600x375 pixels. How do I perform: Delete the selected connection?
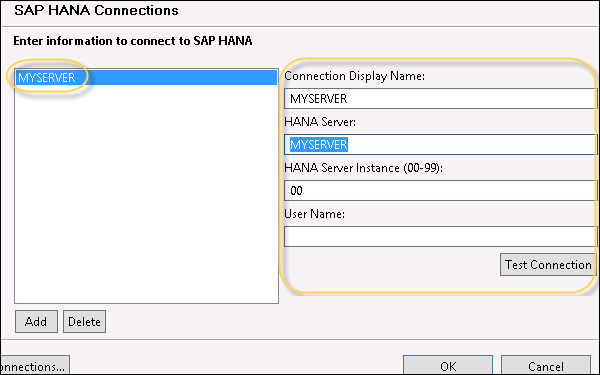[x=84, y=321]
